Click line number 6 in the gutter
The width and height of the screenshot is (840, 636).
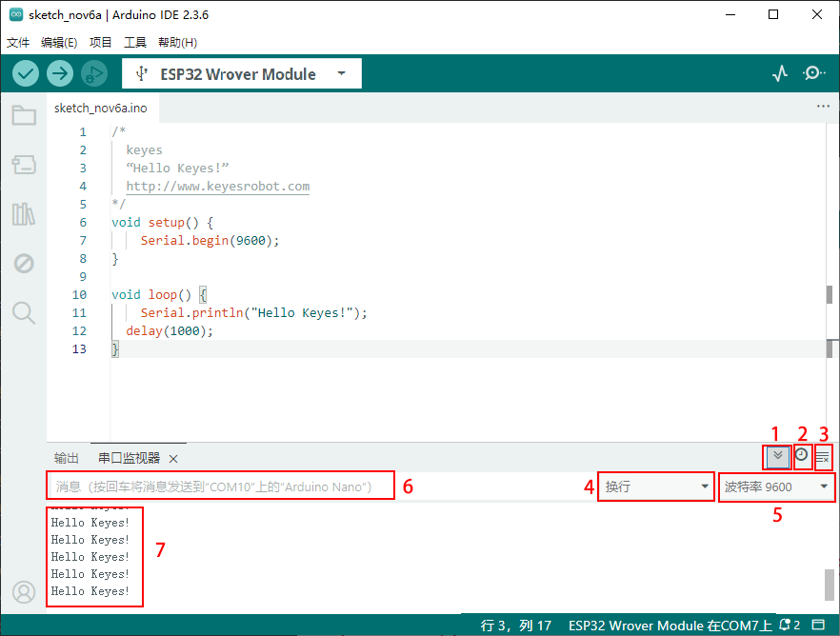coord(83,222)
